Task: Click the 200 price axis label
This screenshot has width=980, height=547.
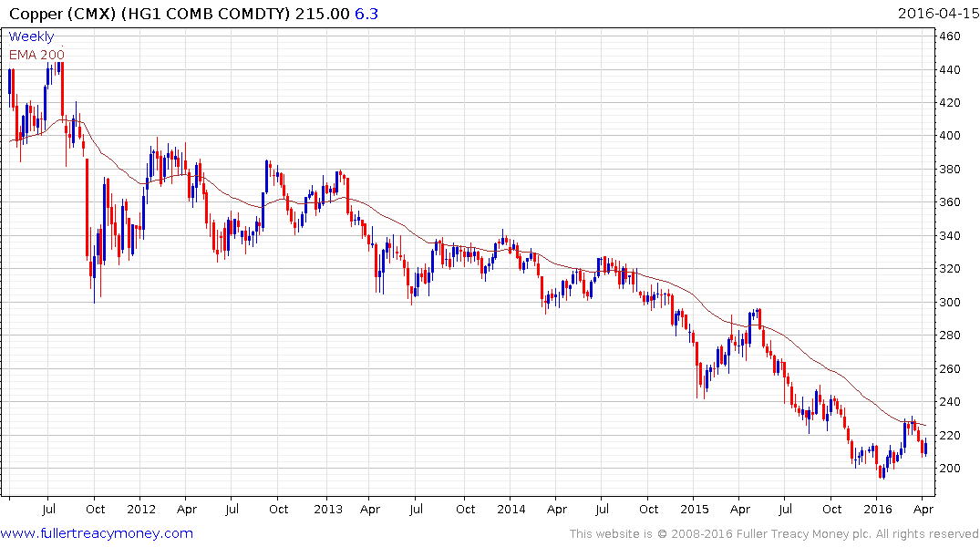Action: tap(950, 469)
